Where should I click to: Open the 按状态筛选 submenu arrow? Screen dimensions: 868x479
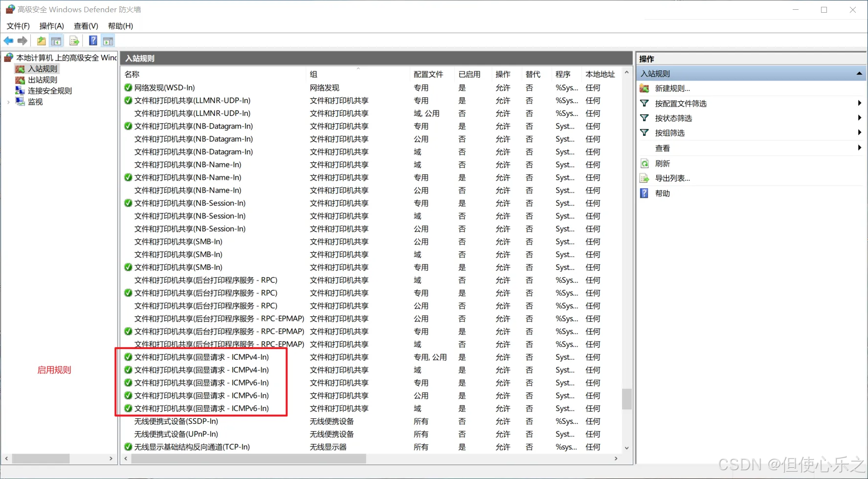point(859,118)
